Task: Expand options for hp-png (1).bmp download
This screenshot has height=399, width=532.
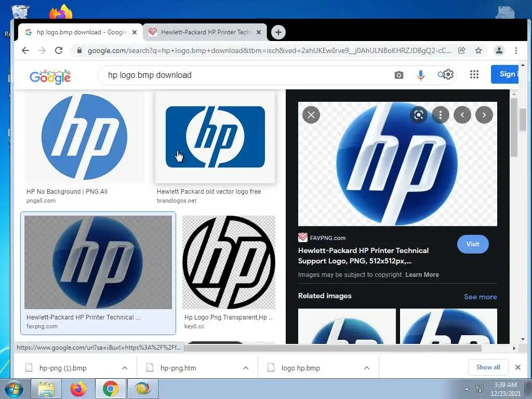Action: click(x=125, y=368)
